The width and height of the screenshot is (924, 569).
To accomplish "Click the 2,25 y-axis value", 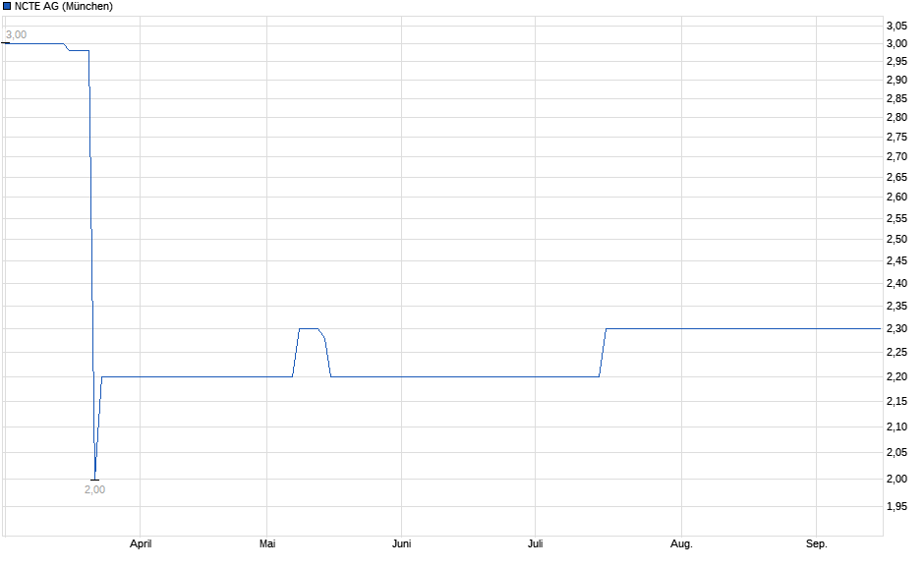I will coord(896,352).
